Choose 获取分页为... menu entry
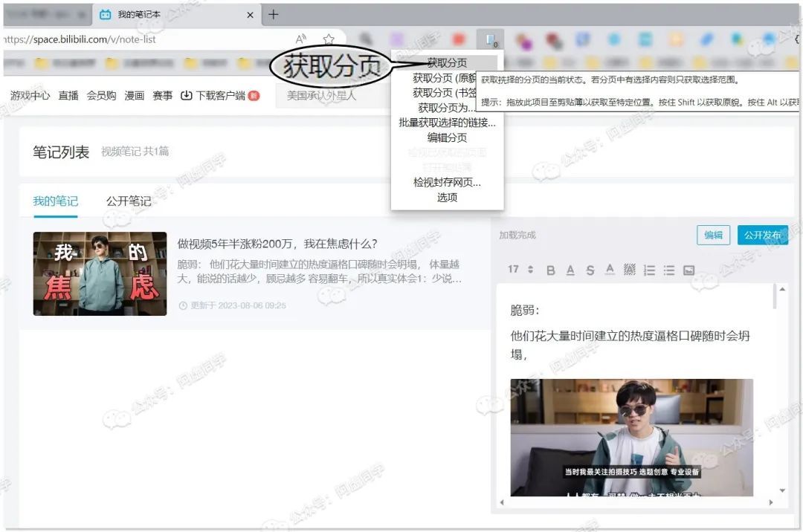 (x=447, y=108)
